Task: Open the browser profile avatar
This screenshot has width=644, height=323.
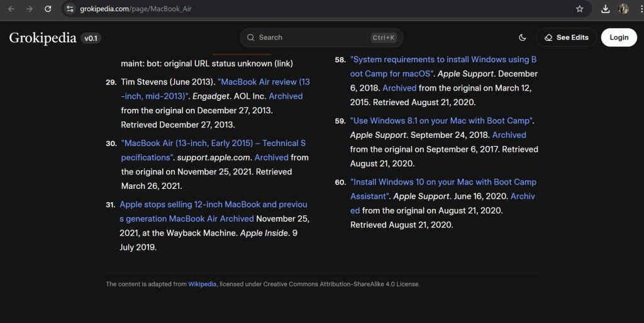Action: pyautogui.click(x=623, y=9)
